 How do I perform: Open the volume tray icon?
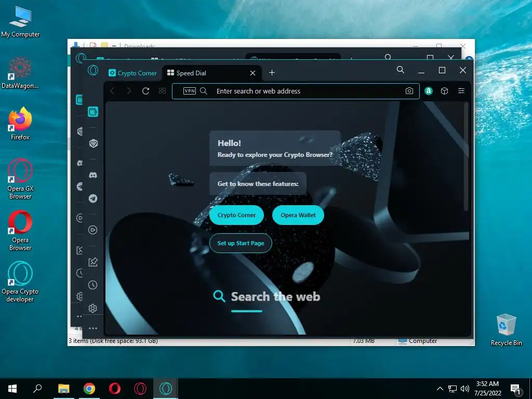[x=465, y=389]
